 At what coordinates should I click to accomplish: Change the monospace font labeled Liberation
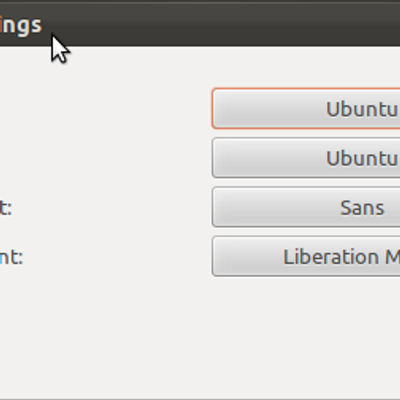306,256
